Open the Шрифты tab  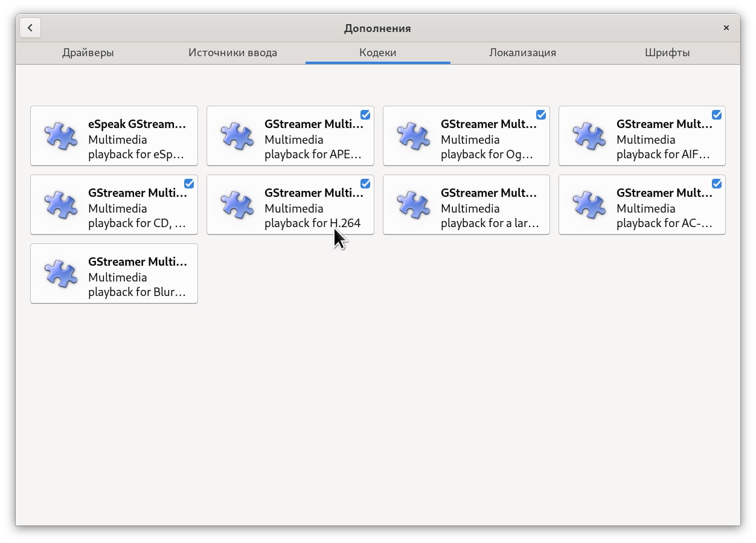[x=667, y=53]
